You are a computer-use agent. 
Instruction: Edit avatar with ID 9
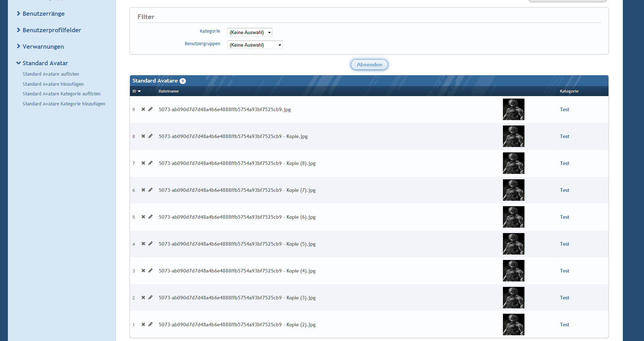[150, 109]
